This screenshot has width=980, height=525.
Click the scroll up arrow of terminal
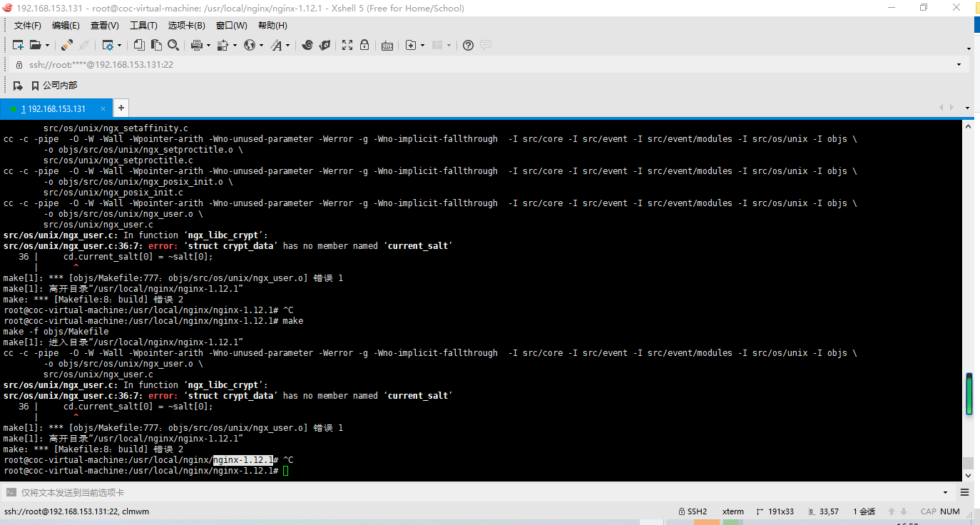click(969, 126)
